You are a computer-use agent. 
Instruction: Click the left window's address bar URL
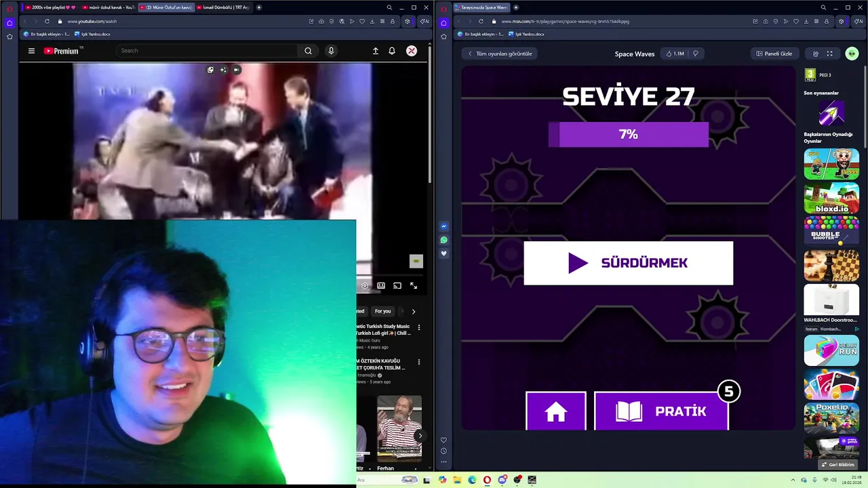(92, 21)
